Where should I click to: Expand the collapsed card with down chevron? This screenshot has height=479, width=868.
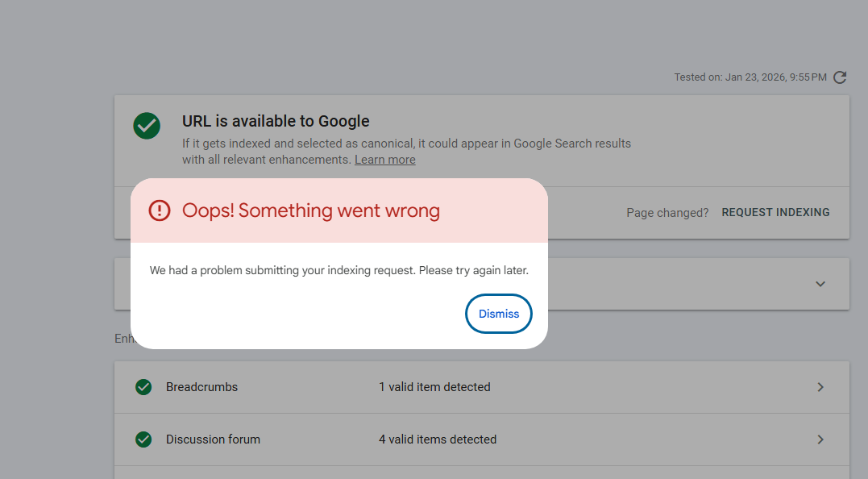coord(820,284)
